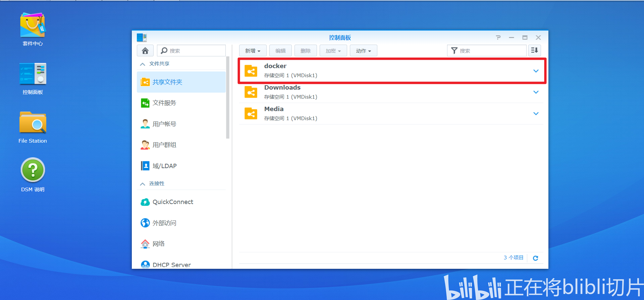
Task: Close the Control Panel window
Action: [x=538, y=38]
